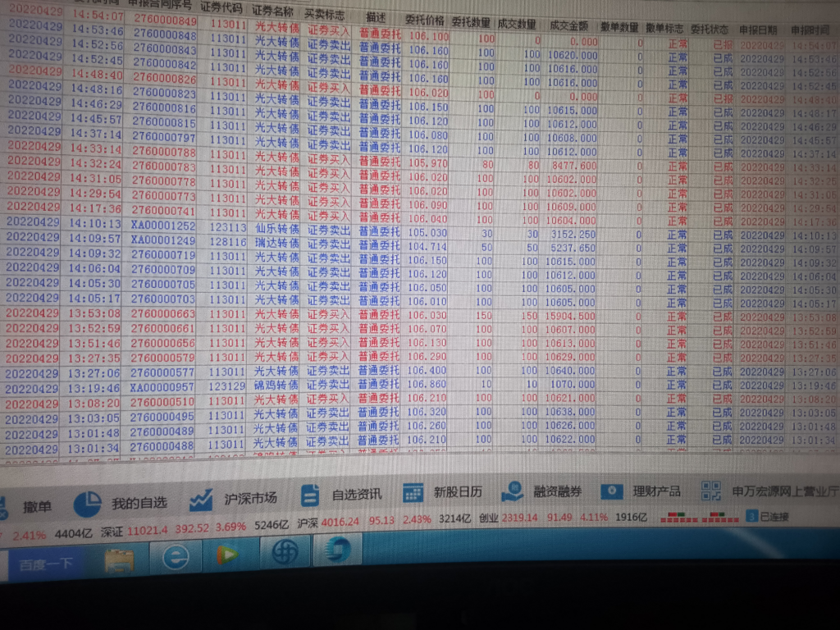840x630 pixels.
Task: Click the 5246亿 turnover figure
Action: tap(272, 524)
